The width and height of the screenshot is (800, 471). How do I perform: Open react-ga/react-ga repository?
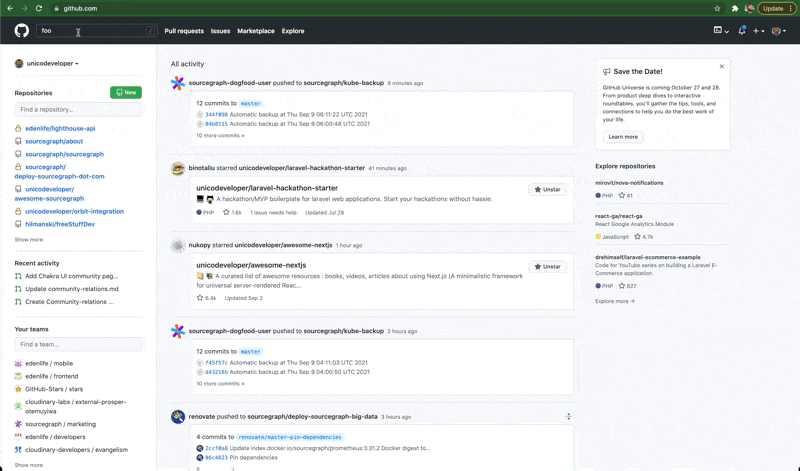click(618, 216)
